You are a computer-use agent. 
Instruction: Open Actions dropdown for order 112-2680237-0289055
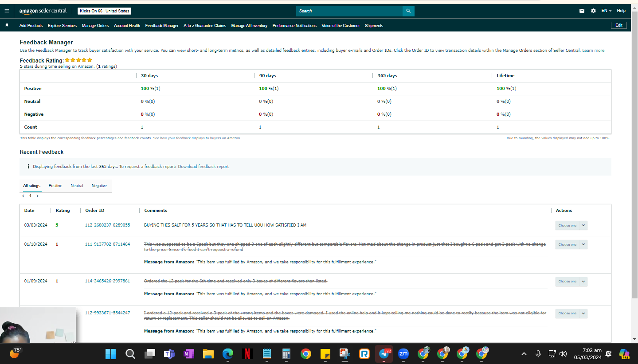[x=571, y=225]
